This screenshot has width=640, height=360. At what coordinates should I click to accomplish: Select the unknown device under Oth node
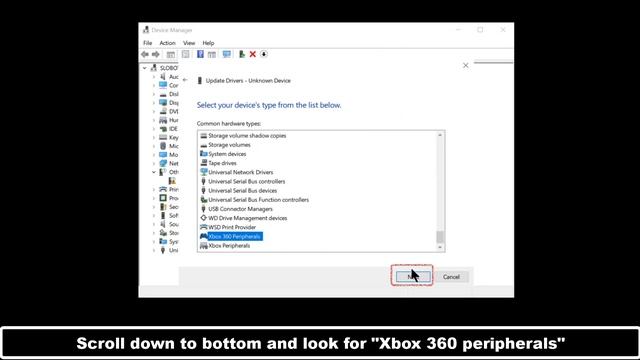tap(172, 181)
